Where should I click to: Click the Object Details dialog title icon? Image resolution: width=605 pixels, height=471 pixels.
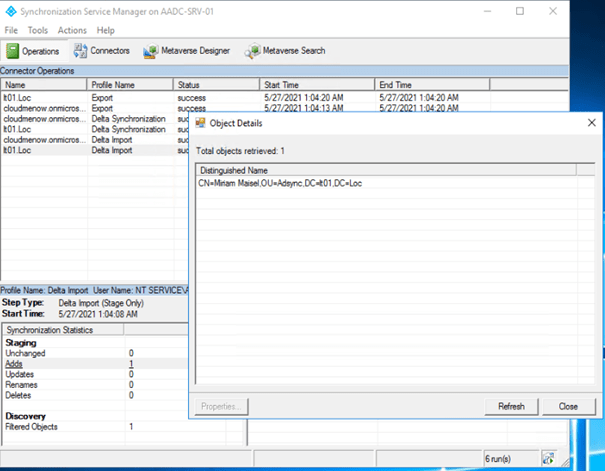(201, 122)
